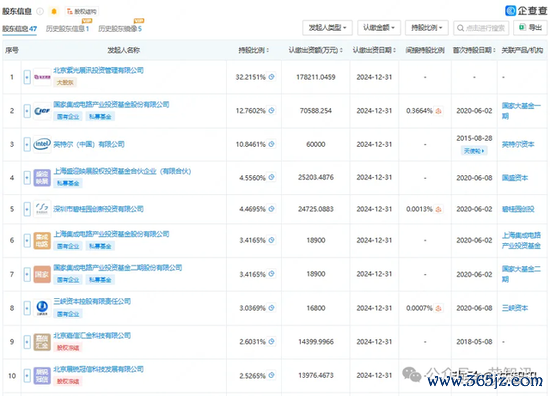The width and height of the screenshot is (550, 396).
Task: Open 三峡资本控股有限责任公司 company link
Action: [x=92, y=301]
